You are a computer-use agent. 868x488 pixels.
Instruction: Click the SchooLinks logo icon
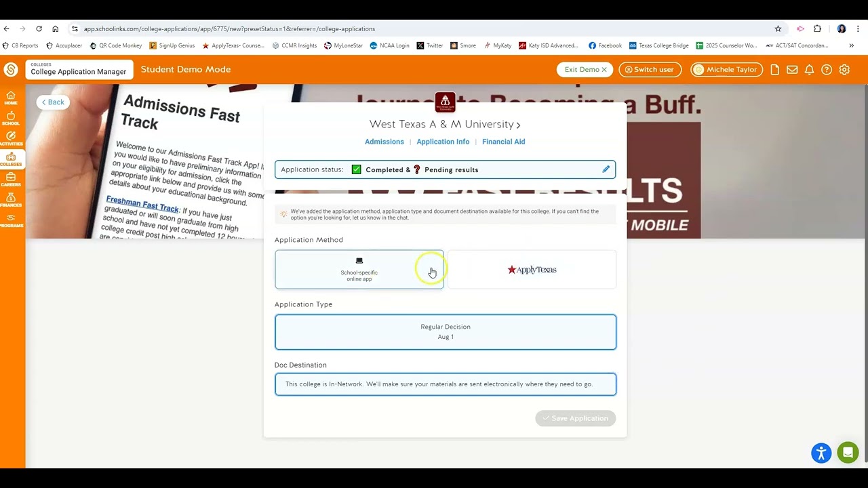coord(11,69)
